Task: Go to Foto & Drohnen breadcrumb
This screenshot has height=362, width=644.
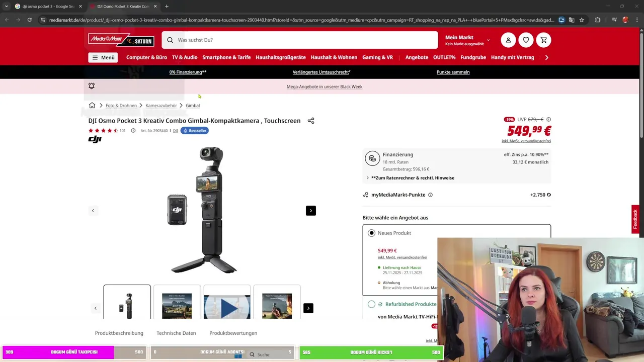Action: pyautogui.click(x=121, y=106)
